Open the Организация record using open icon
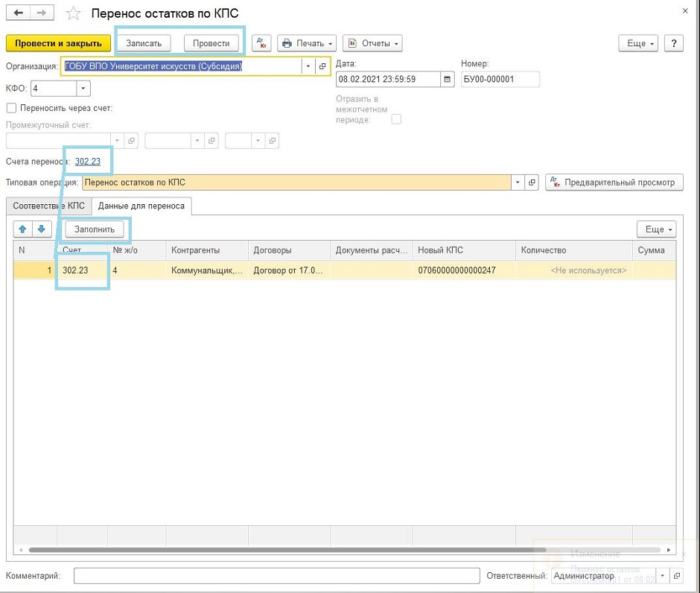 [322, 66]
